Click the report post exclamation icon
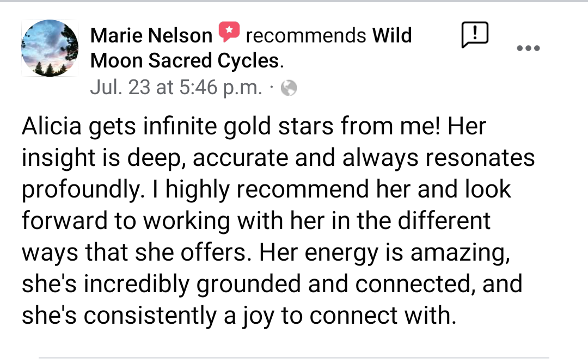The image size is (588, 364). click(474, 35)
